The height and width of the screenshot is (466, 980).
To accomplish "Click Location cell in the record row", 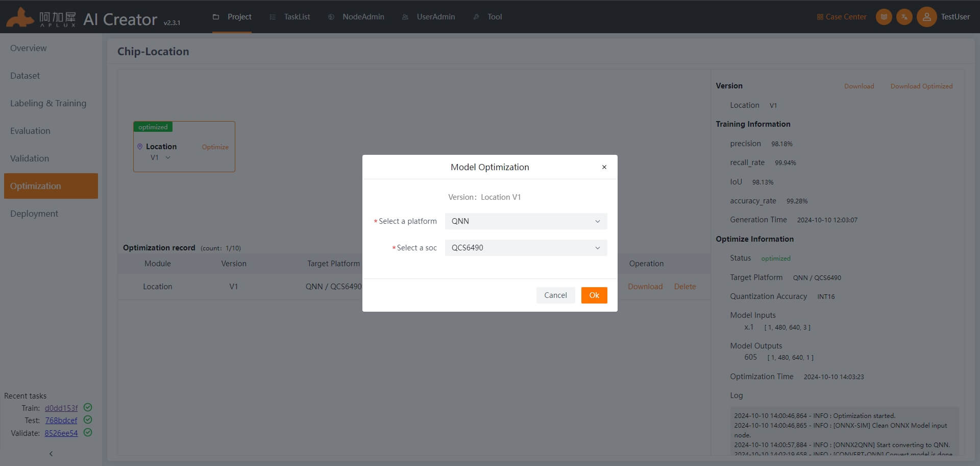I will pos(158,287).
